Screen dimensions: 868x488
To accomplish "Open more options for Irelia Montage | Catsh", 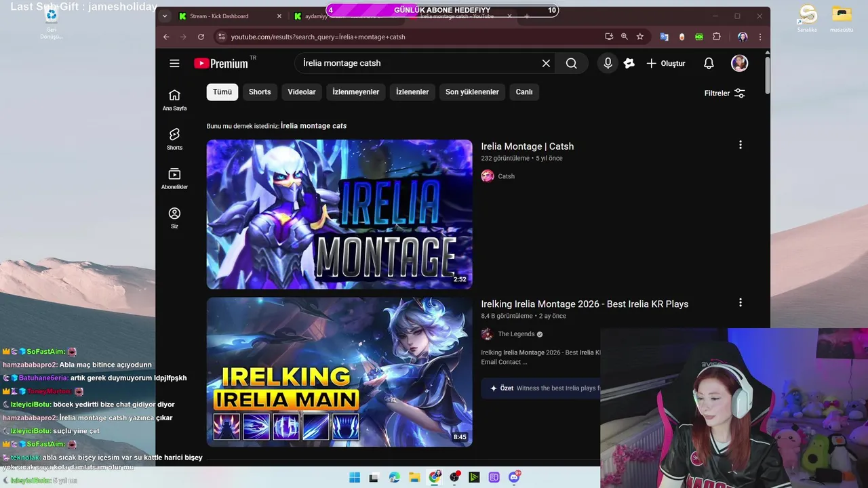I will [740, 144].
